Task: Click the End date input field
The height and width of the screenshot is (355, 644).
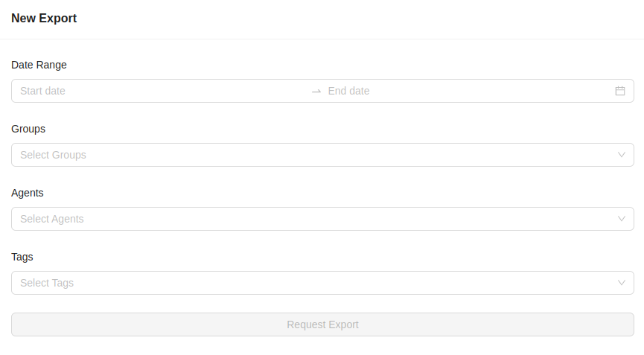Action: click(x=465, y=91)
